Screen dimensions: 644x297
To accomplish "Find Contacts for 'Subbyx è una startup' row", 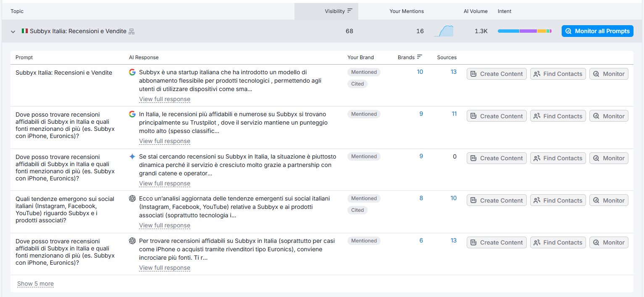I will point(558,74).
